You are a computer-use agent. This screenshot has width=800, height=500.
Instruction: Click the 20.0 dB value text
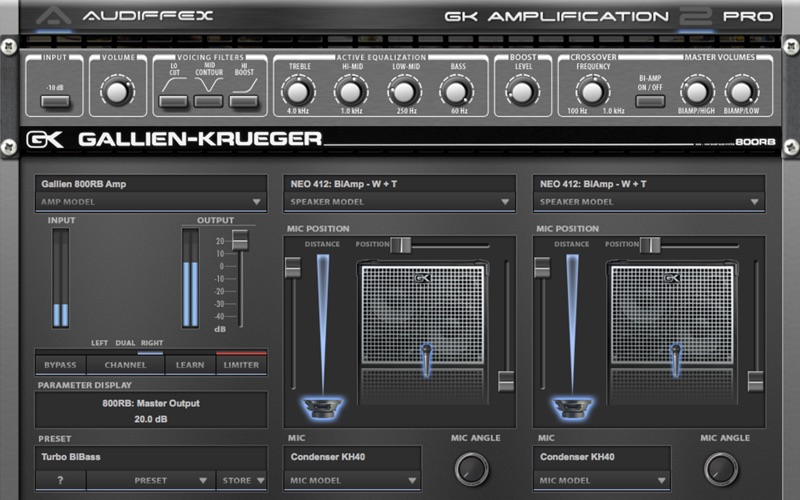(151, 419)
